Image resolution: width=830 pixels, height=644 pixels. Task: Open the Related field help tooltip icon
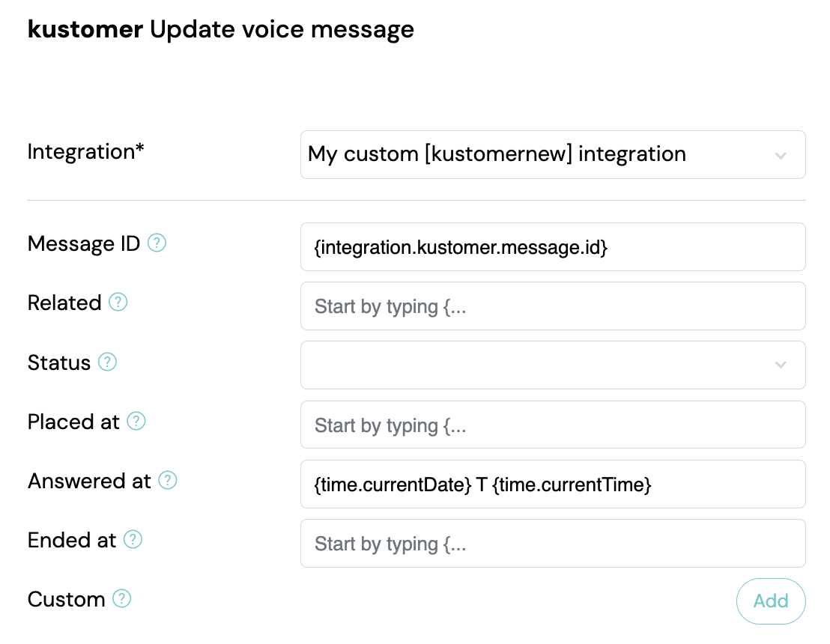[x=118, y=303]
